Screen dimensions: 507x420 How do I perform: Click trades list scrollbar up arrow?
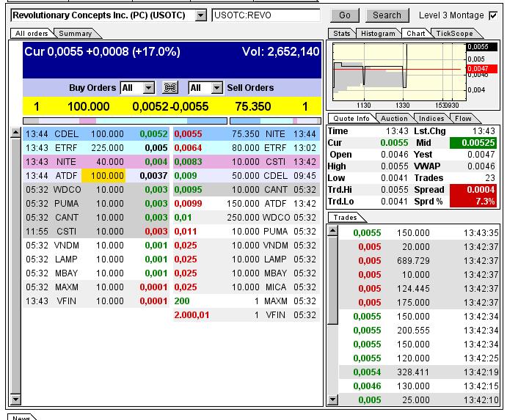point(332,230)
